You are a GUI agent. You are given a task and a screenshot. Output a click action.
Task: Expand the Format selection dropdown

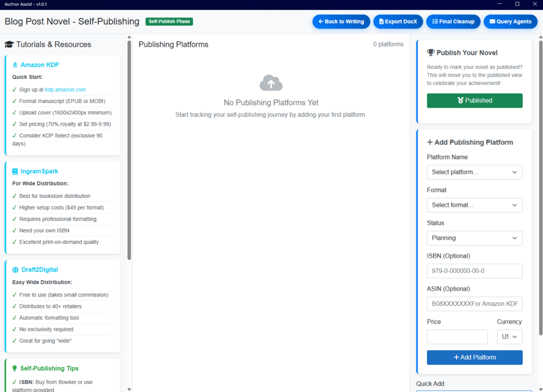coord(474,205)
